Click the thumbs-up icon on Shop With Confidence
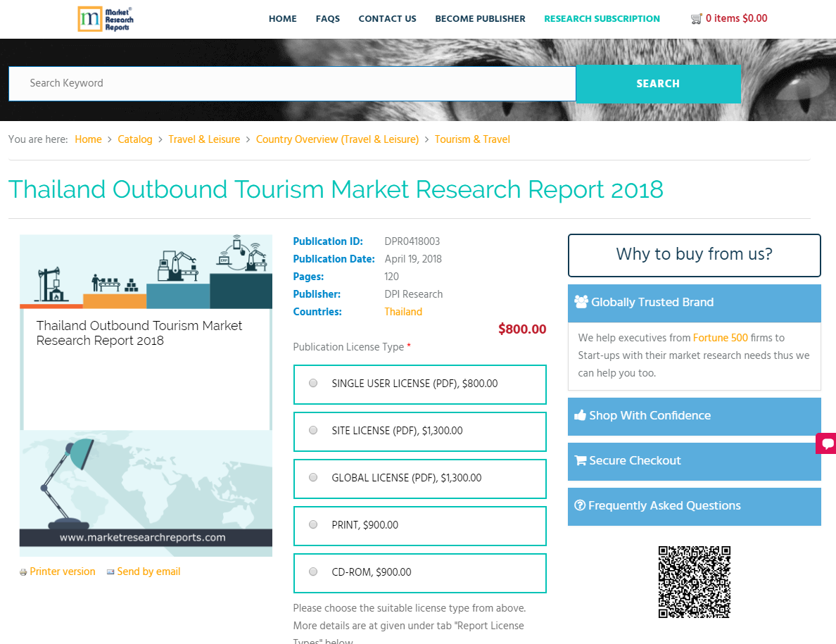The width and height of the screenshot is (836, 644). point(581,415)
